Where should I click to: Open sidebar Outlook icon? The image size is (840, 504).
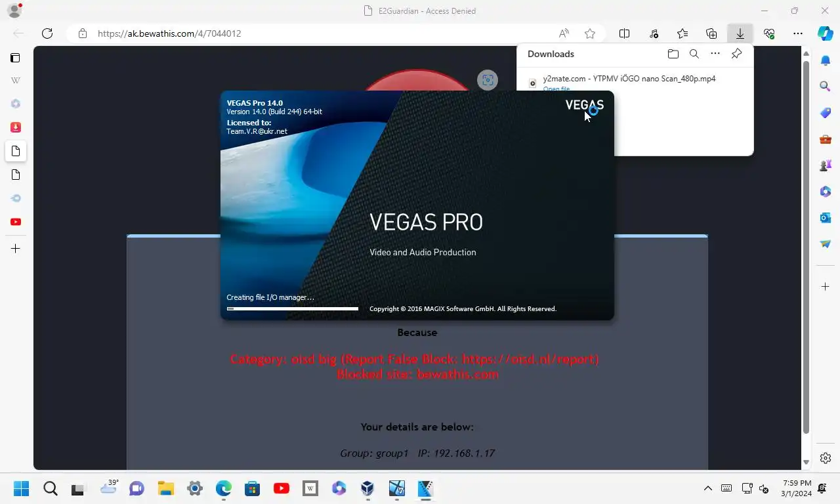coord(826,217)
